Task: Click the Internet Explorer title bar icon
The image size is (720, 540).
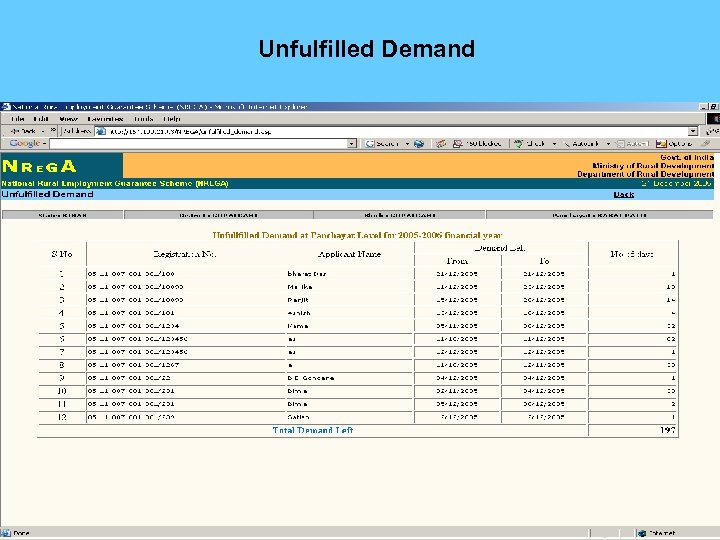Action: [6, 107]
